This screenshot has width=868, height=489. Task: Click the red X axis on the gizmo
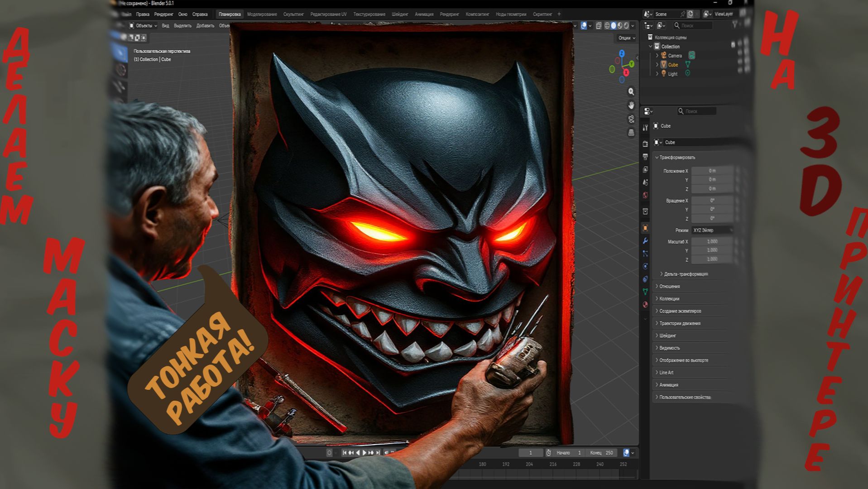click(x=626, y=72)
